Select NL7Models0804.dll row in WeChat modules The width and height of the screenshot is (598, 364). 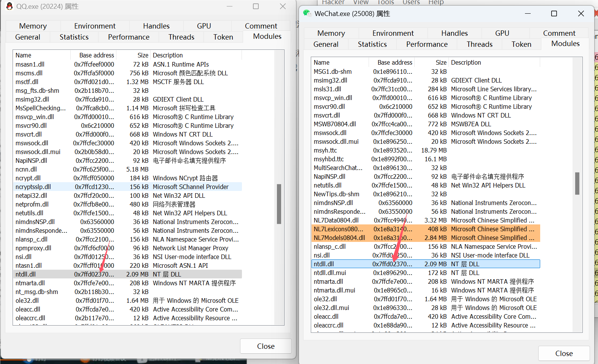[426, 238]
